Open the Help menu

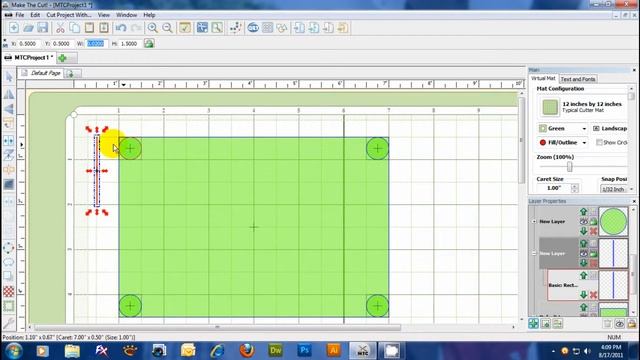tap(149, 15)
